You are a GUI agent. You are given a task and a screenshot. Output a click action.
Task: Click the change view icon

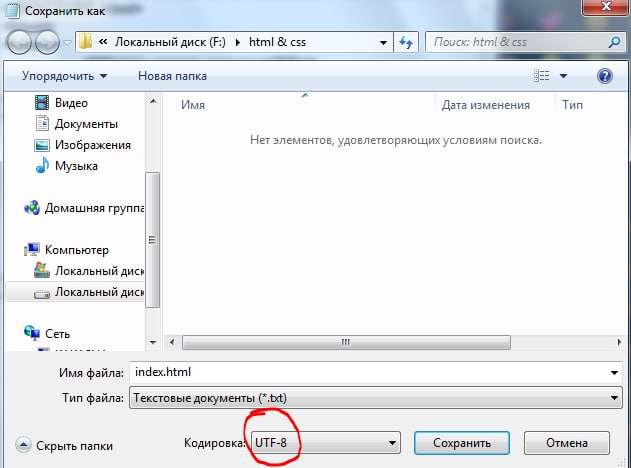[x=542, y=76]
